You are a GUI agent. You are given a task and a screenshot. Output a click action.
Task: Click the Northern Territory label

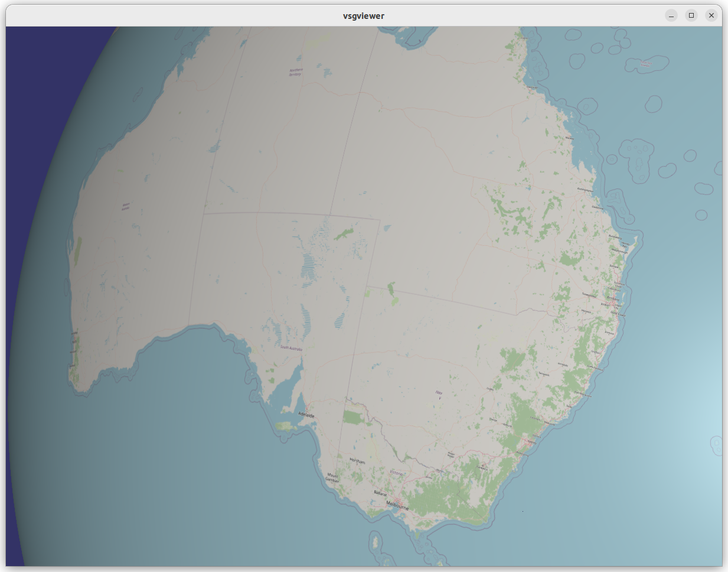point(296,72)
